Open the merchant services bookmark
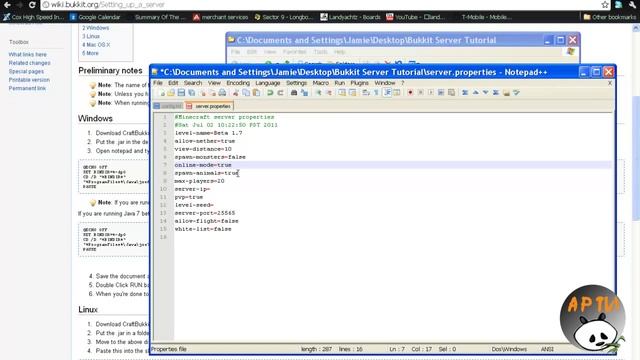Image resolution: width=640 pixels, height=360 pixels. 220,17
